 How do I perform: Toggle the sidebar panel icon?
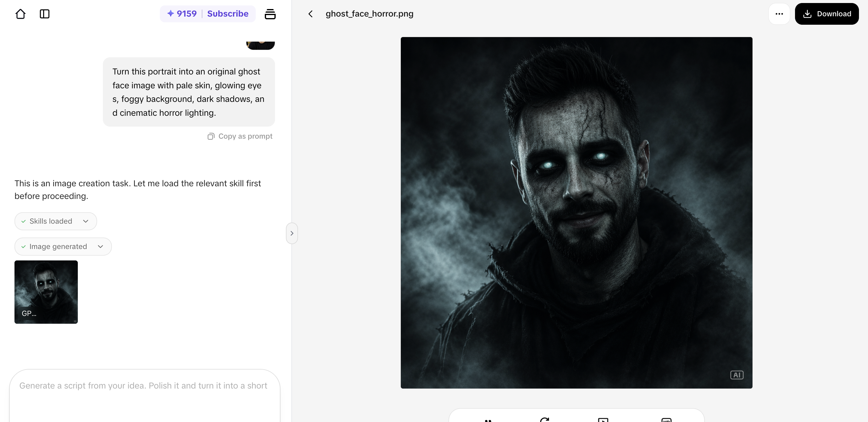pyautogui.click(x=44, y=14)
